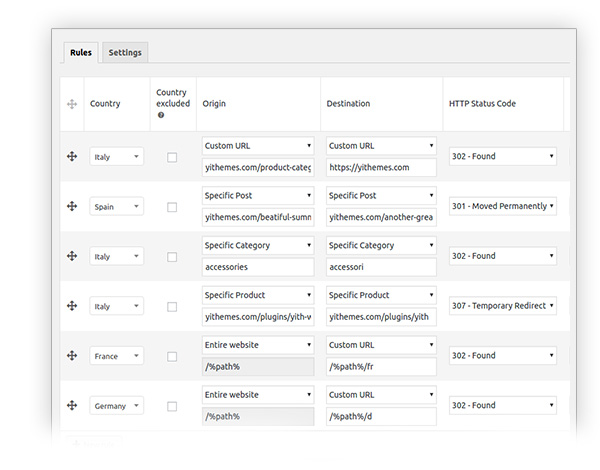Open the Spain country dropdown
This screenshot has height=470, width=600.
tap(117, 206)
